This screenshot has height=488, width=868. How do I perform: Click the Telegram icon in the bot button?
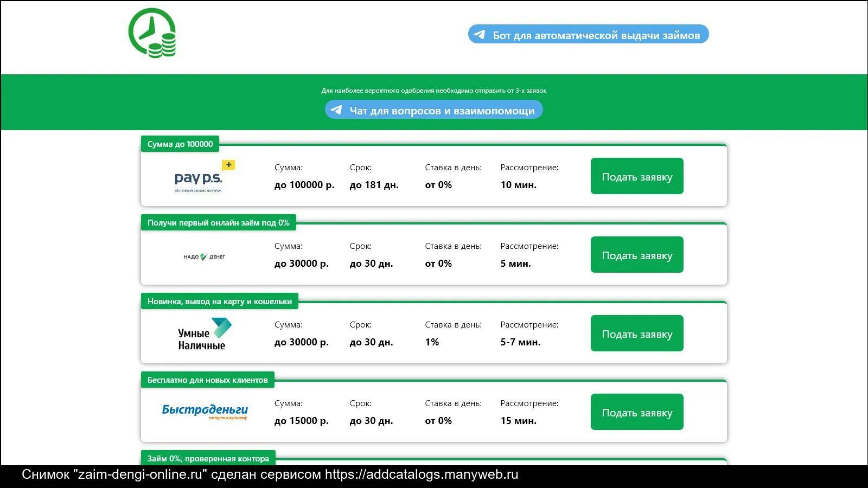coord(480,35)
